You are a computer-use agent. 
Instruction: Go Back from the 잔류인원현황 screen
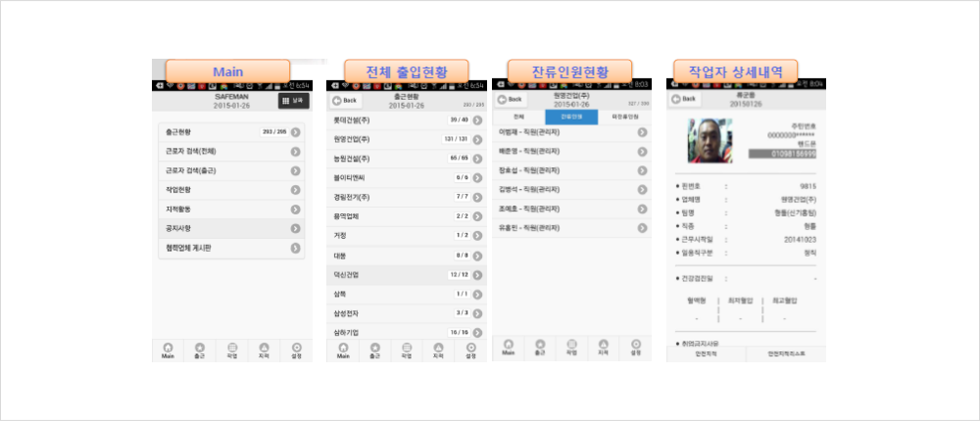coord(512,99)
